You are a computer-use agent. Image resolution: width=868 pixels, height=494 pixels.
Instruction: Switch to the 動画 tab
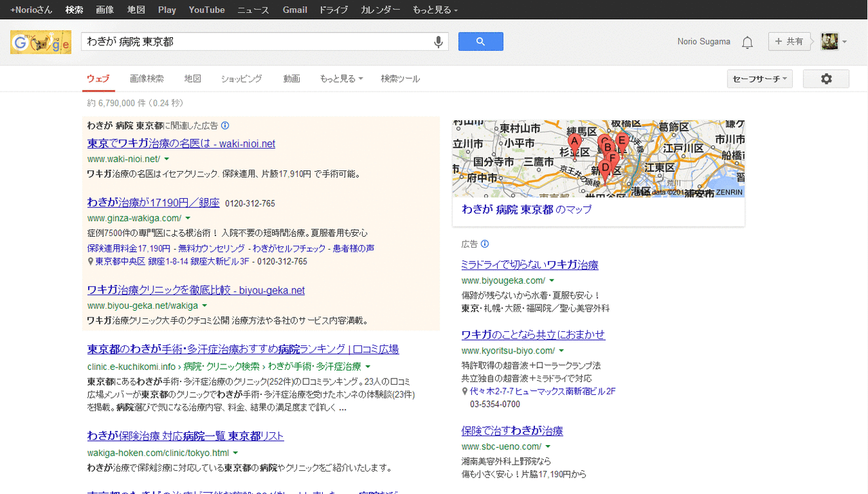(292, 79)
